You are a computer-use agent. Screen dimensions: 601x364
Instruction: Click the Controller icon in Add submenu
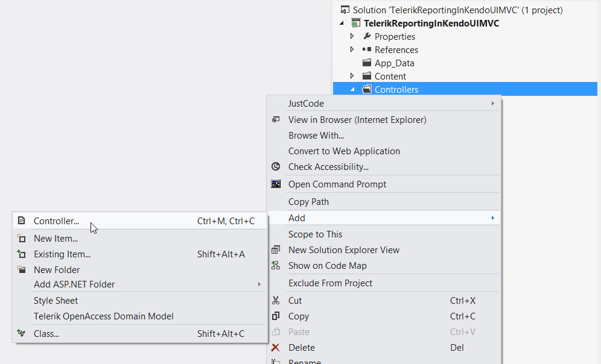coord(22,221)
